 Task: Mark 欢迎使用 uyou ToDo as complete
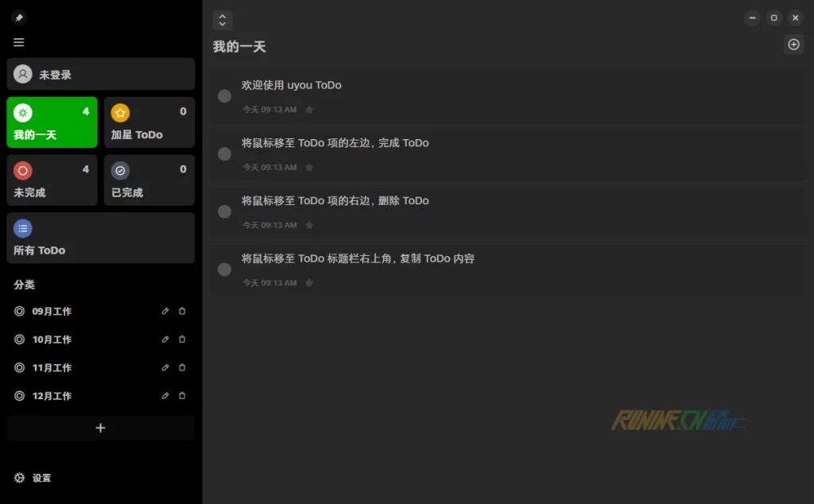(x=225, y=96)
